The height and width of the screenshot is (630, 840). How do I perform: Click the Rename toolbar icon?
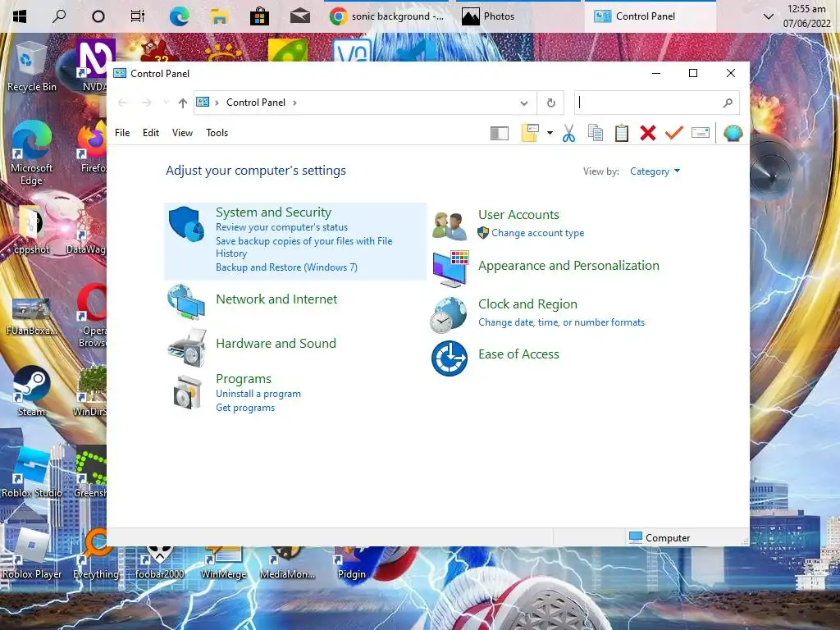click(x=701, y=132)
